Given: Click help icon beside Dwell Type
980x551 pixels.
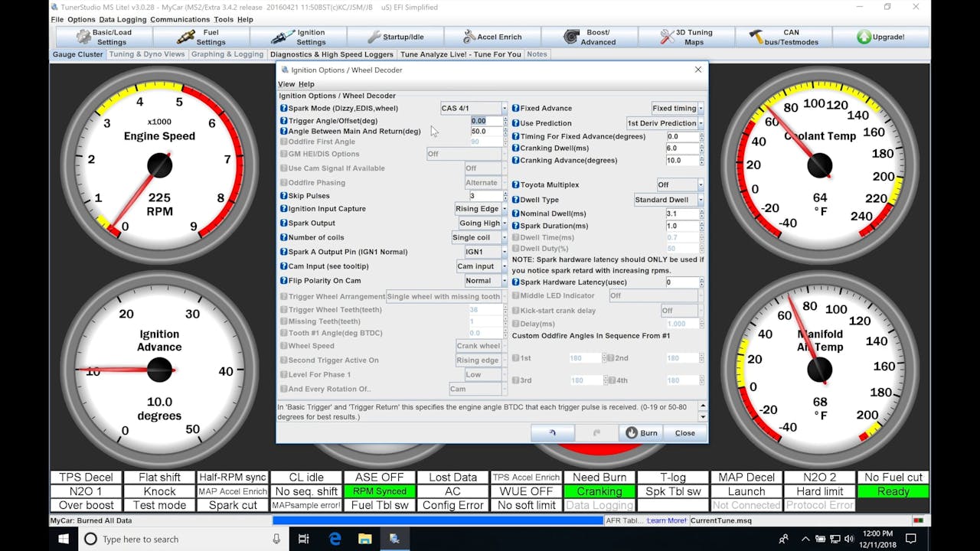Looking at the screenshot, I should click(x=515, y=200).
